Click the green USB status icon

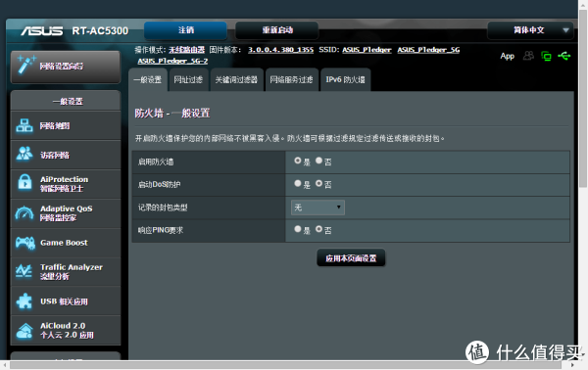pos(564,56)
